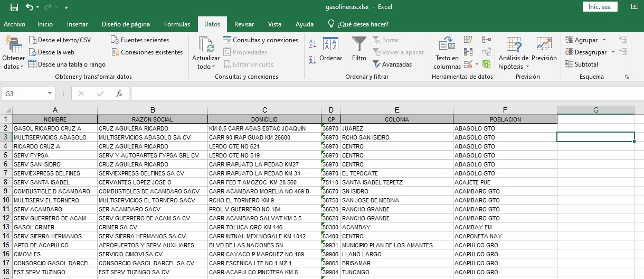Open the Insertar ribbon tab
Image resolution: width=644 pixels, height=279 pixels.
[77, 24]
